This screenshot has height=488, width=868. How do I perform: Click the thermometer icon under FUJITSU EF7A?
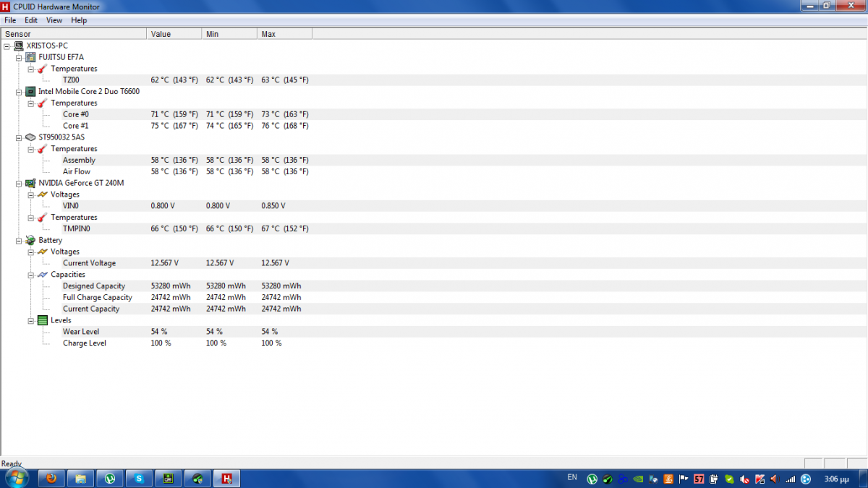coord(43,69)
